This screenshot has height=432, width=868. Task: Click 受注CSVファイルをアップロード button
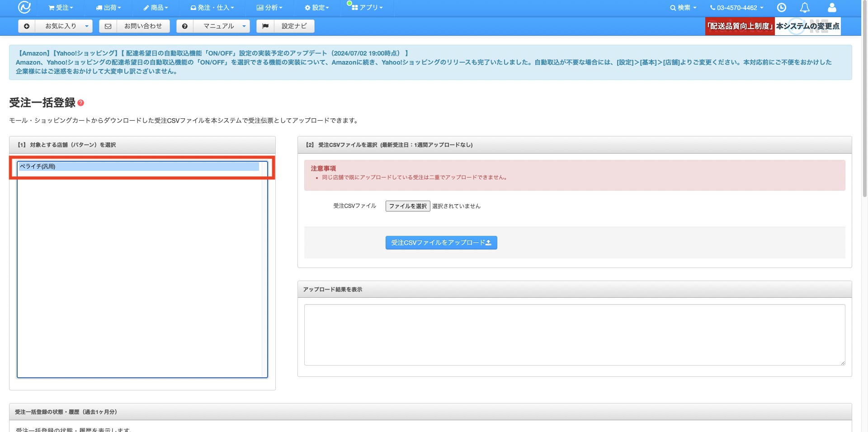point(441,243)
